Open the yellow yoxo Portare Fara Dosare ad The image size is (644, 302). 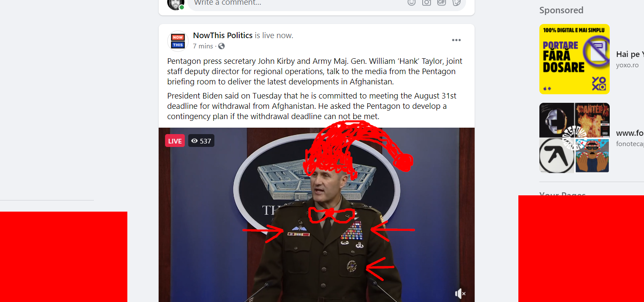pyautogui.click(x=574, y=59)
